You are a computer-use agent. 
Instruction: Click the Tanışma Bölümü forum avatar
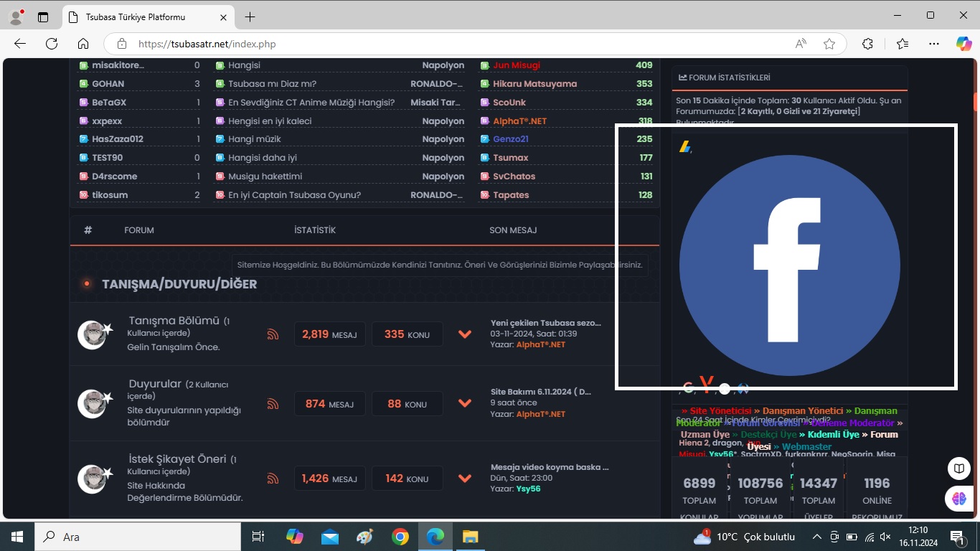click(x=95, y=334)
